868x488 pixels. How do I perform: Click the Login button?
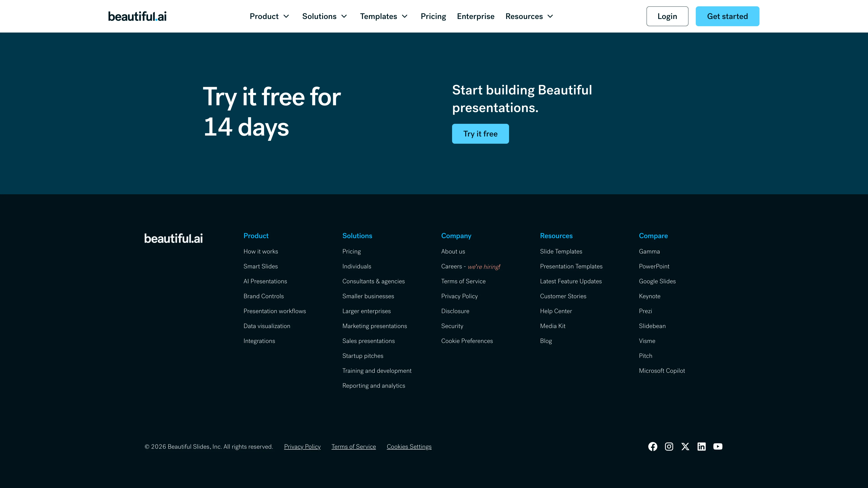tap(667, 16)
